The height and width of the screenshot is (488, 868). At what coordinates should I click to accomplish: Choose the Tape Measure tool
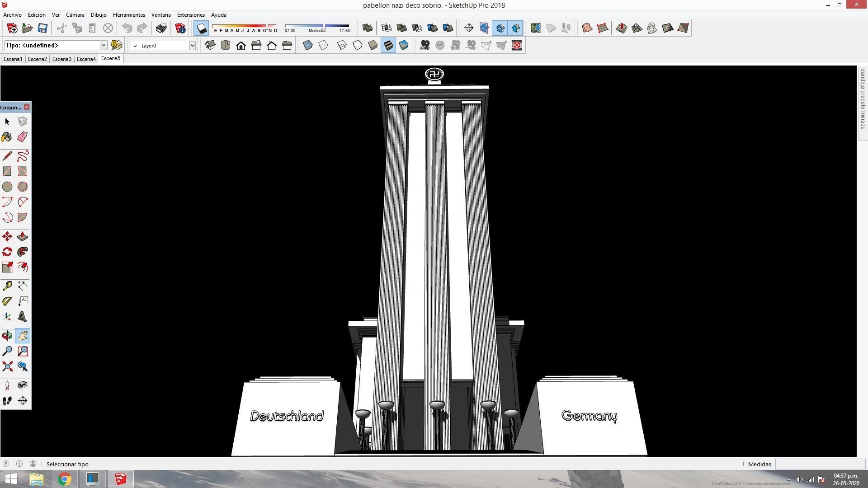point(7,286)
